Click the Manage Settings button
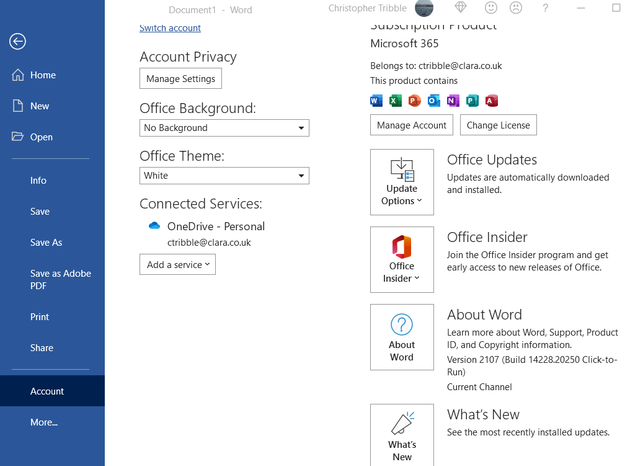Screen dimensions: 643x466 180,78
